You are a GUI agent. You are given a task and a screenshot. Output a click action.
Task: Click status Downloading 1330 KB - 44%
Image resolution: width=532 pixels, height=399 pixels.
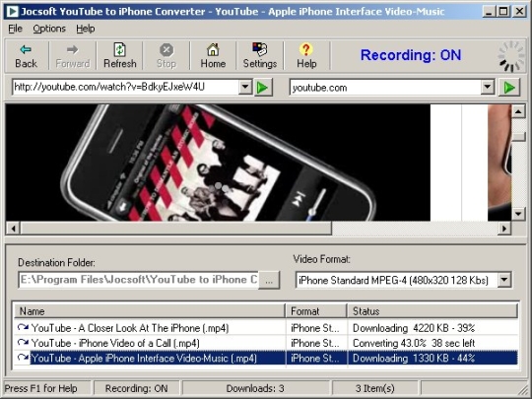[414, 359]
